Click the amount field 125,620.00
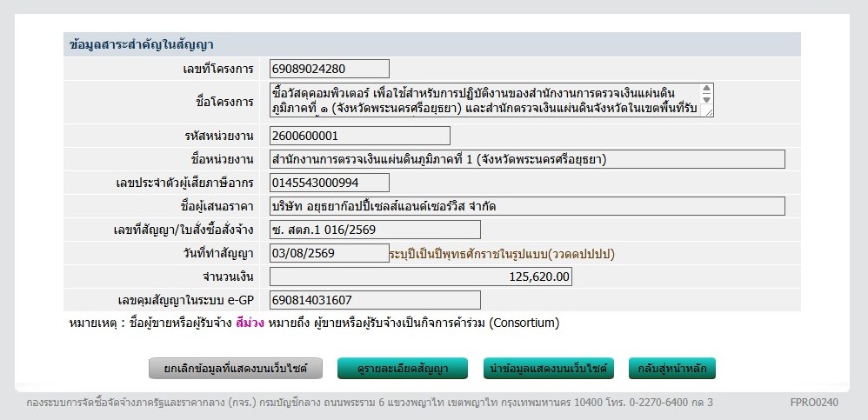This screenshot has height=420, width=868. pyautogui.click(x=421, y=277)
